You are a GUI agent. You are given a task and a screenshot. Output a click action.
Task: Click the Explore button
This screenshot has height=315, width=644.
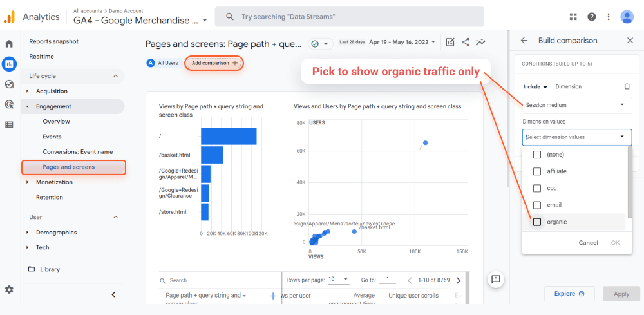(x=569, y=294)
